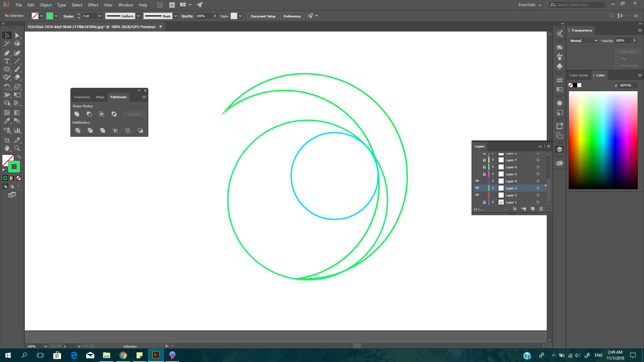The height and width of the screenshot is (362, 644).
Task: Select the Ellipse tool
Action: point(7,69)
